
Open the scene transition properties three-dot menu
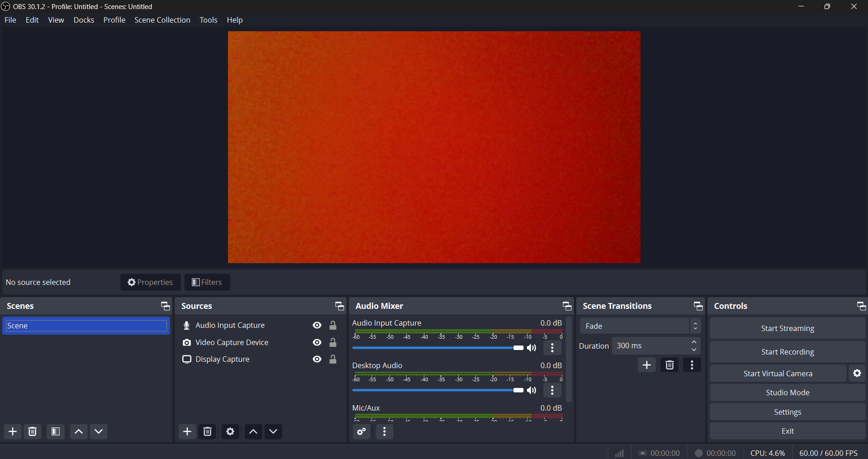point(692,365)
